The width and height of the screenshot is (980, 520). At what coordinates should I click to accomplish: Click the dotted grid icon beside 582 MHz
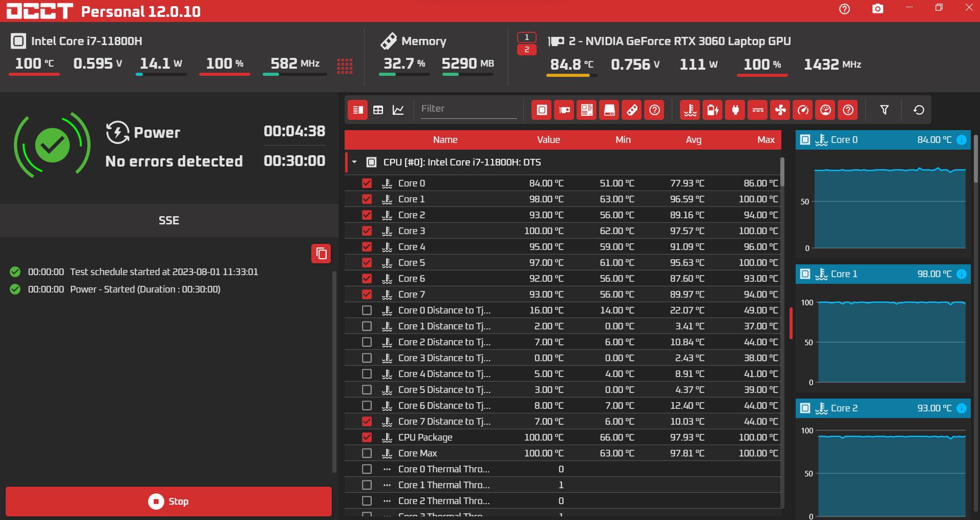tap(345, 66)
